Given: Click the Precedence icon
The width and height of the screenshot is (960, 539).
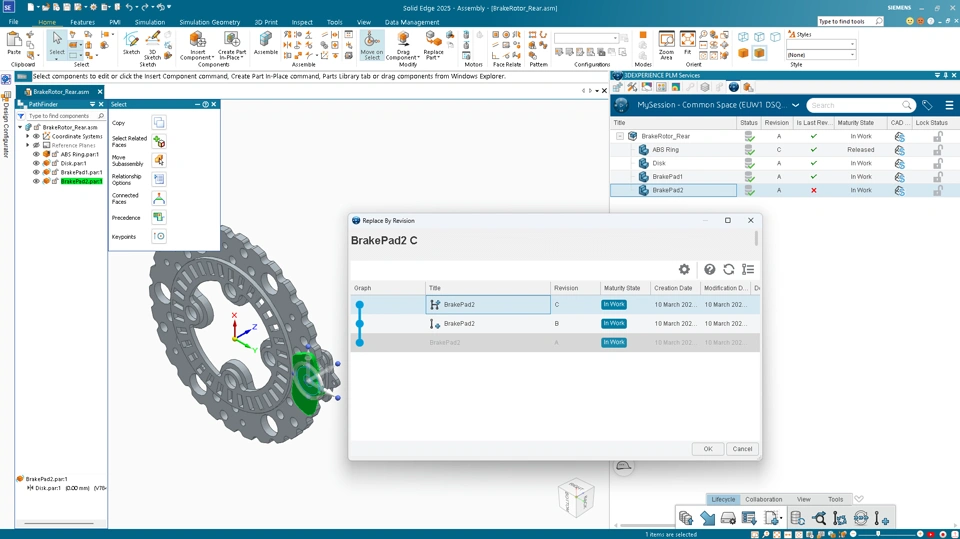Looking at the screenshot, I should (x=159, y=217).
